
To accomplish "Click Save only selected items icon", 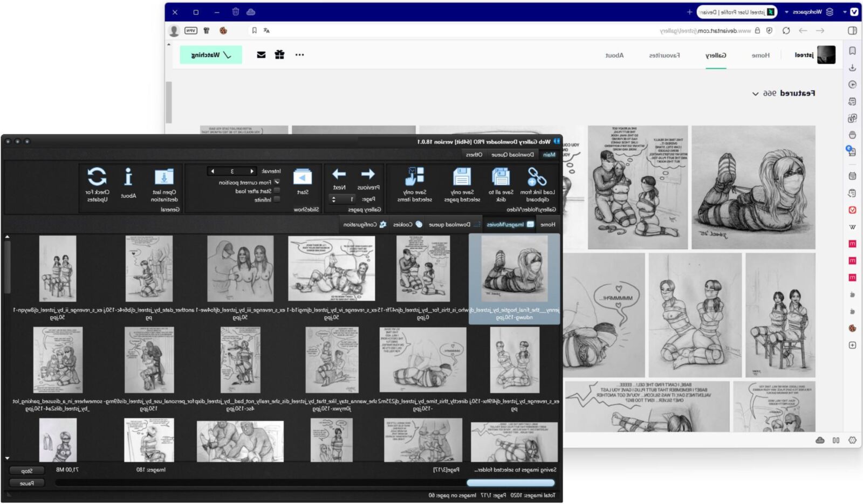I will click(414, 177).
